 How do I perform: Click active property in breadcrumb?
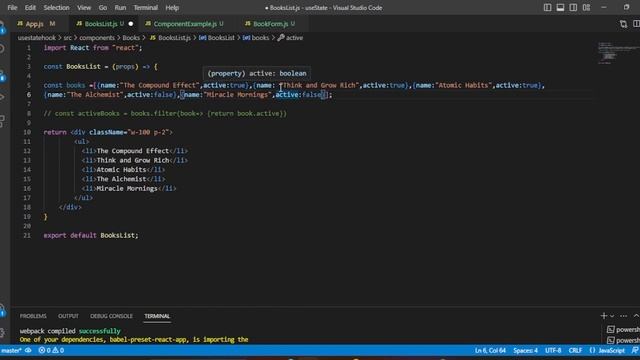coord(290,38)
